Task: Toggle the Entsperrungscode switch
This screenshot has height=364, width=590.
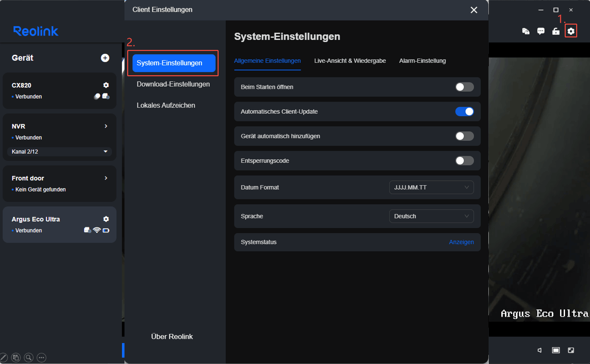Action: [464, 161]
